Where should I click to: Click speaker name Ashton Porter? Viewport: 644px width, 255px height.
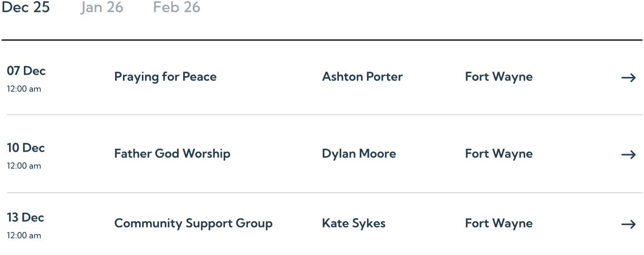[x=362, y=77]
